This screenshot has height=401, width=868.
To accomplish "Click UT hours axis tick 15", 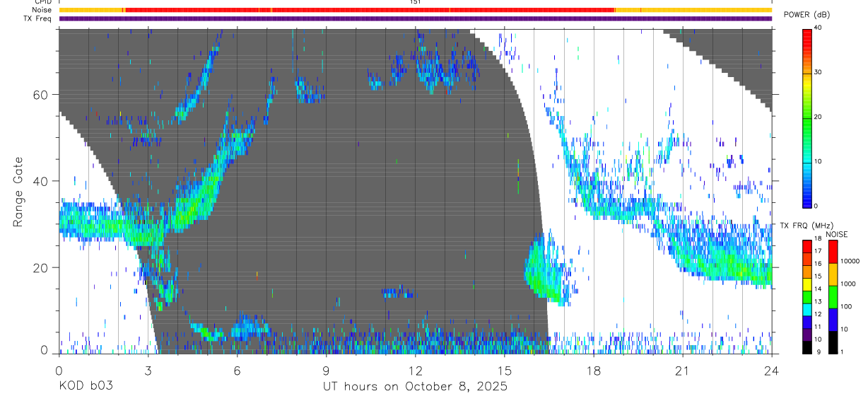I will point(505,371).
